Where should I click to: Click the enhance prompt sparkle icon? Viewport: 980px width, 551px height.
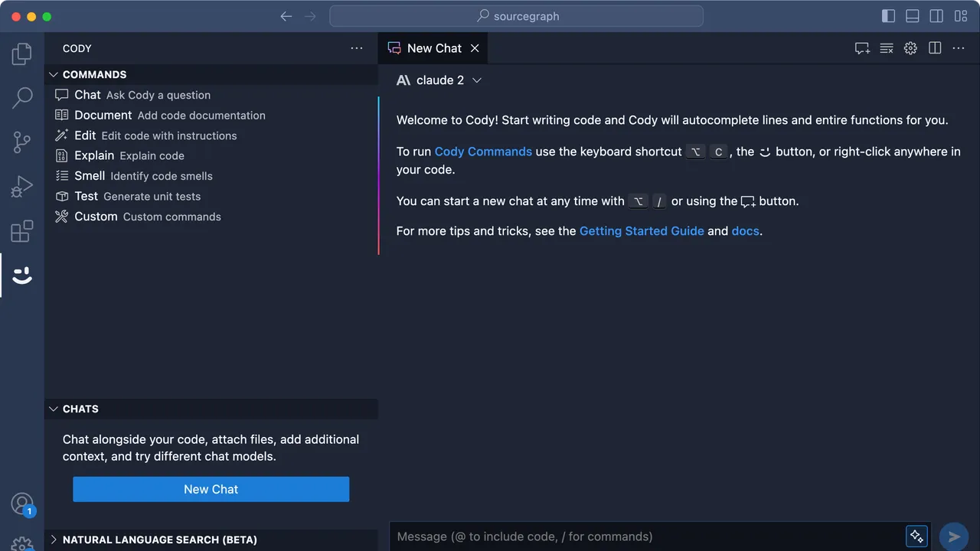coord(916,536)
